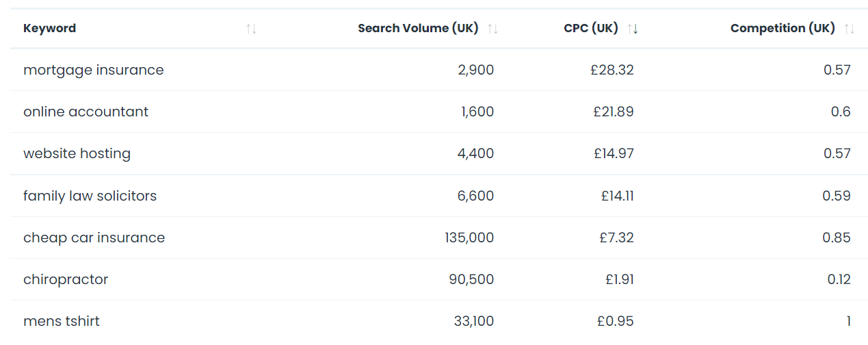Select the chiropractor keyword row
The image size is (868, 345).
pos(66,279)
